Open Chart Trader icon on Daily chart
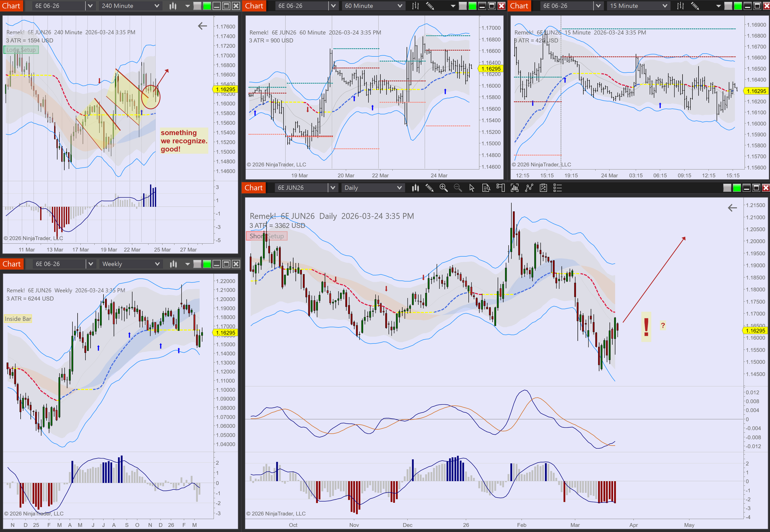The image size is (770, 532). tap(500, 188)
